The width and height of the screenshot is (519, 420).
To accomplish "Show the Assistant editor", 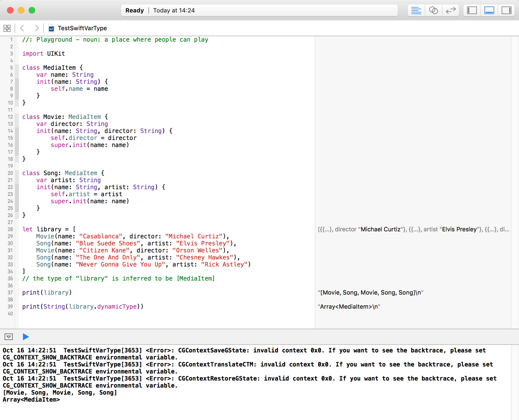I will (433, 11).
